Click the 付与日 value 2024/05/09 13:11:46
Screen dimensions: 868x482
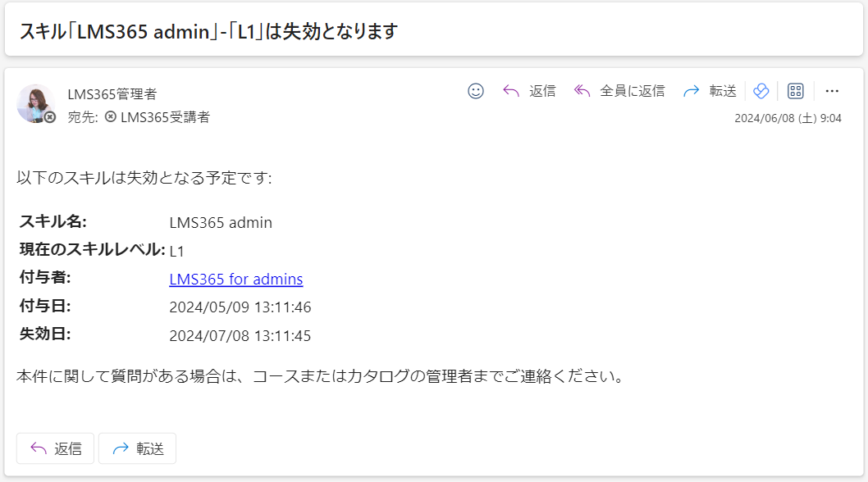click(240, 307)
